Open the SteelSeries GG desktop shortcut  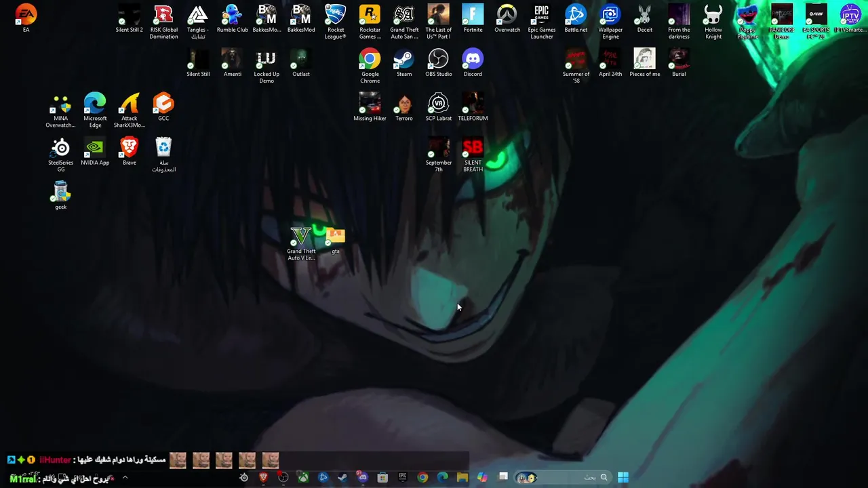[60, 154]
